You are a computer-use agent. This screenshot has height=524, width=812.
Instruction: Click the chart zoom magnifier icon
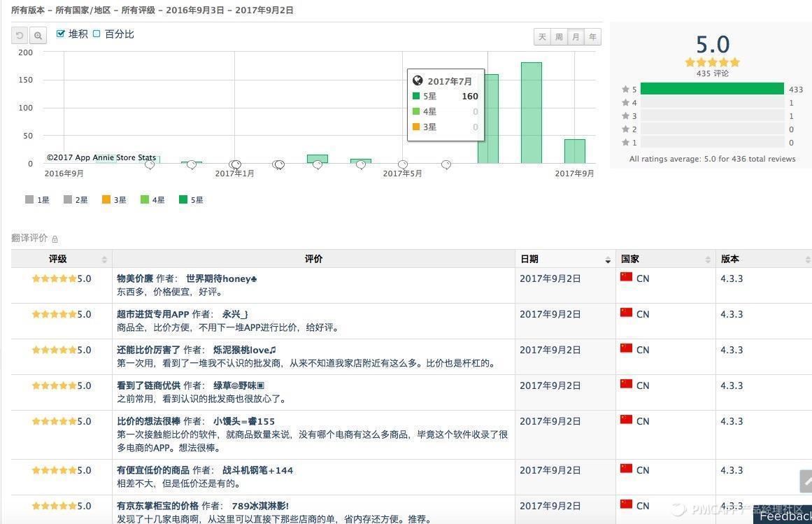[x=38, y=35]
